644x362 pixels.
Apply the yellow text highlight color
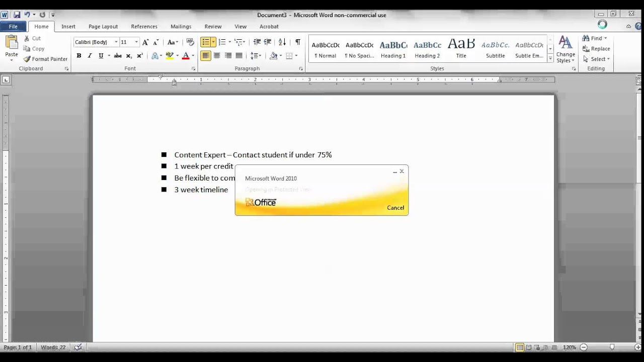(x=170, y=56)
